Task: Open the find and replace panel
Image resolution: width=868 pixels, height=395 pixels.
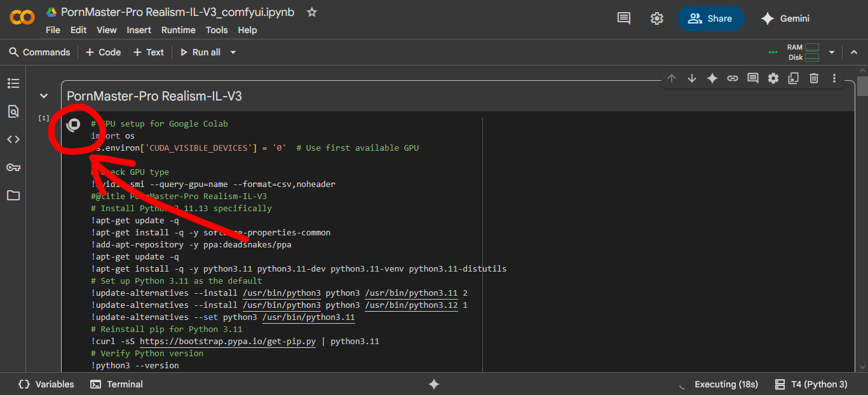Action: coord(13,111)
